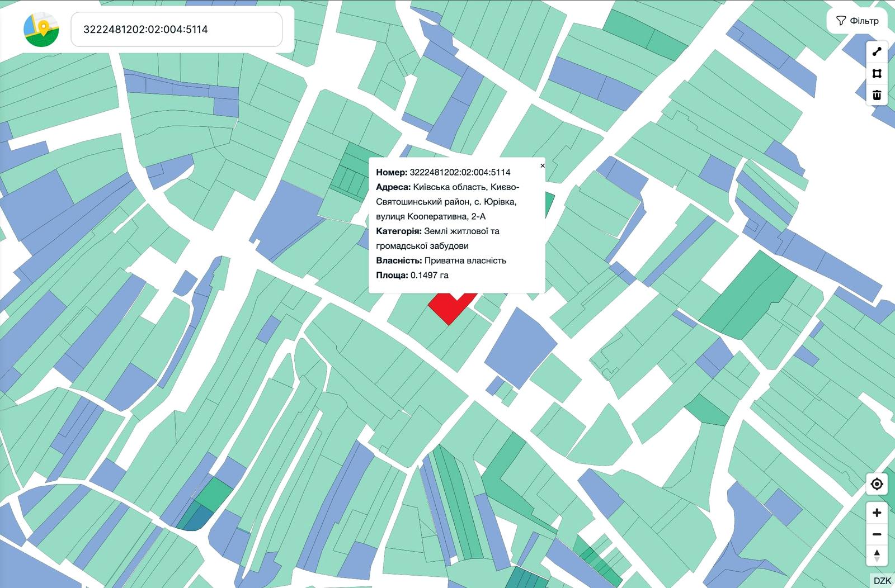Zoom in on the map
The image size is (895, 588).
pyautogui.click(x=877, y=513)
